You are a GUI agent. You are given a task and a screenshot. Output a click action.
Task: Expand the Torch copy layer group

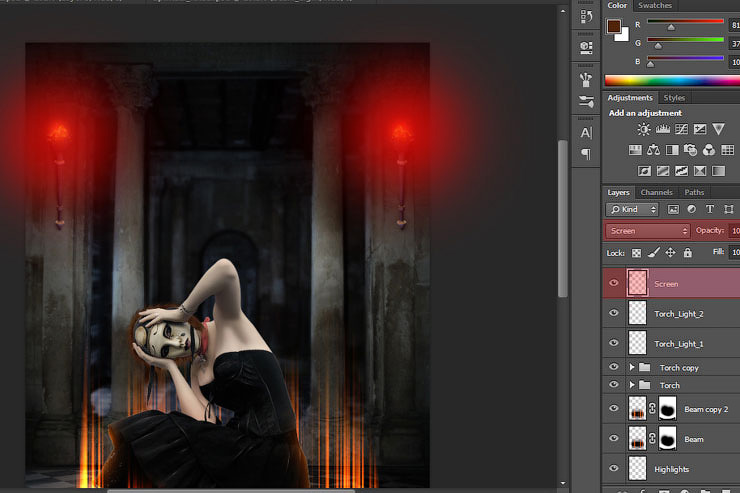(x=632, y=368)
